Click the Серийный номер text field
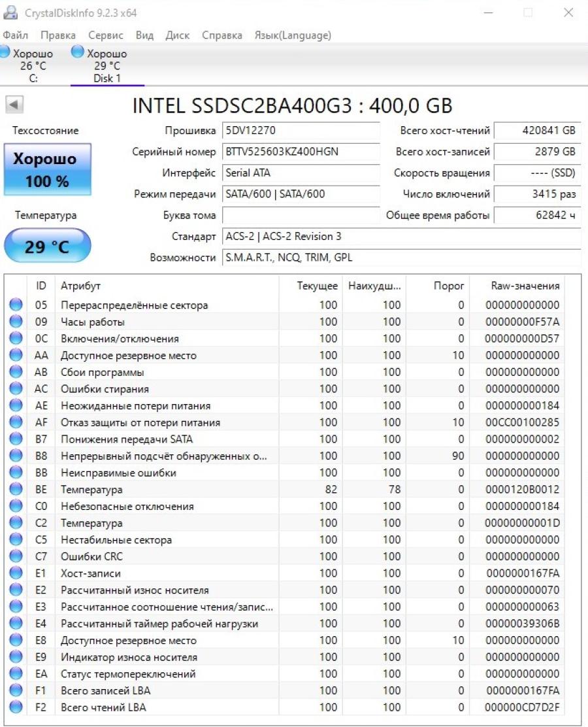588x727 pixels. point(301,152)
